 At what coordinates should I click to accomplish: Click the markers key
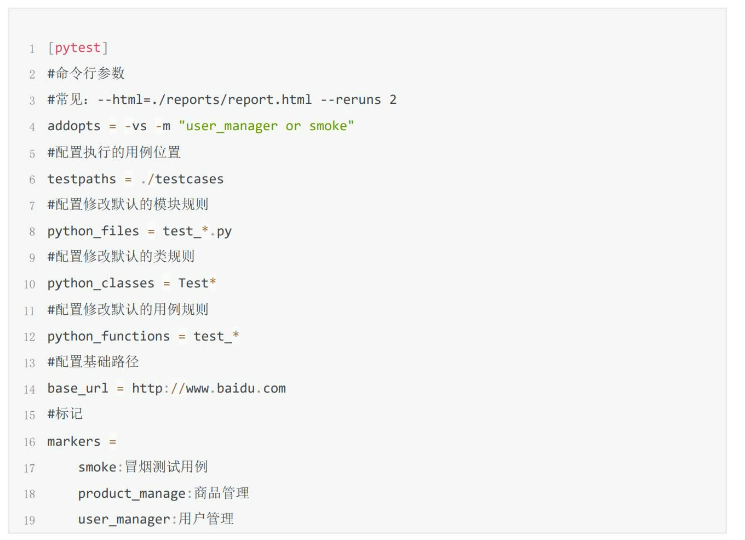click(x=75, y=441)
